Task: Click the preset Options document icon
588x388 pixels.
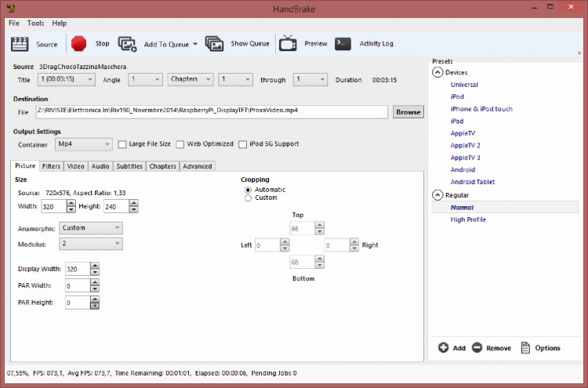Action: tap(525, 347)
